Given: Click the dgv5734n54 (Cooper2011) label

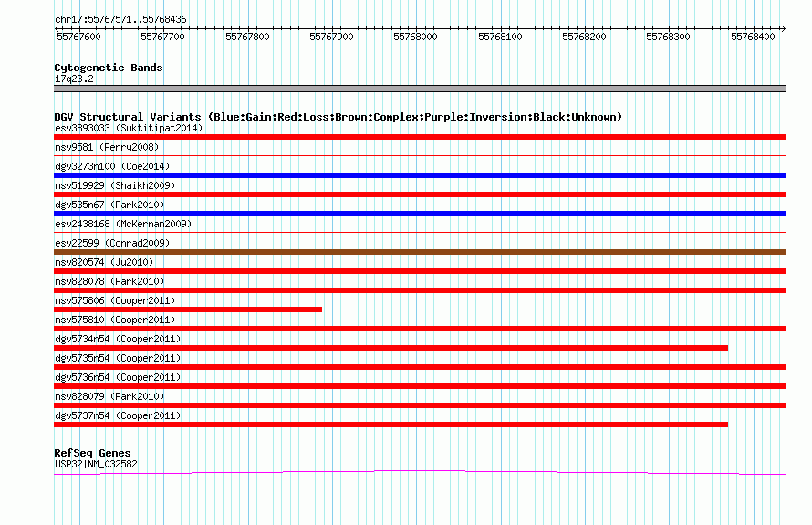Looking at the screenshot, I should [x=118, y=339].
